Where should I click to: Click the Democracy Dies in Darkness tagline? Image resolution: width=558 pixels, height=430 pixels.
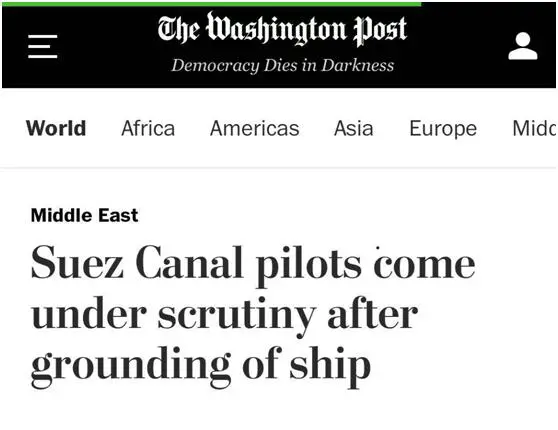coord(283,65)
